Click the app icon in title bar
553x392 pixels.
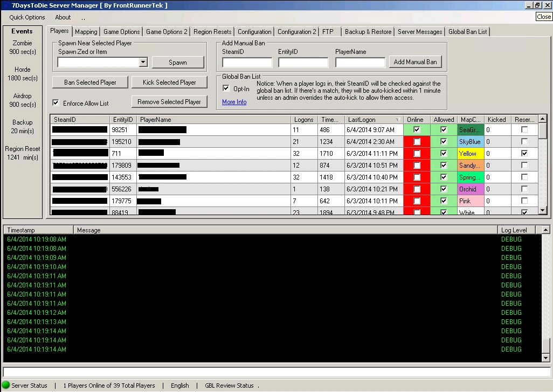point(5,5)
